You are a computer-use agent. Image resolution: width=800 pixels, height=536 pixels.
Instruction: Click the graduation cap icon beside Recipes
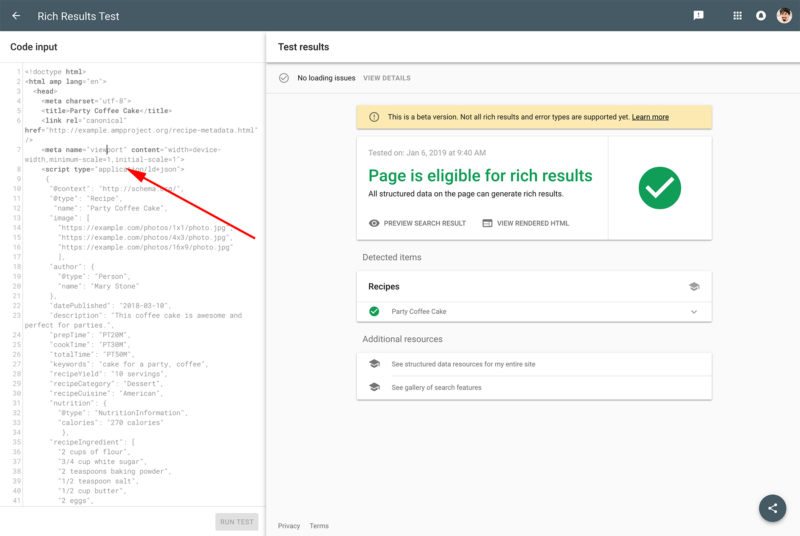(x=694, y=286)
